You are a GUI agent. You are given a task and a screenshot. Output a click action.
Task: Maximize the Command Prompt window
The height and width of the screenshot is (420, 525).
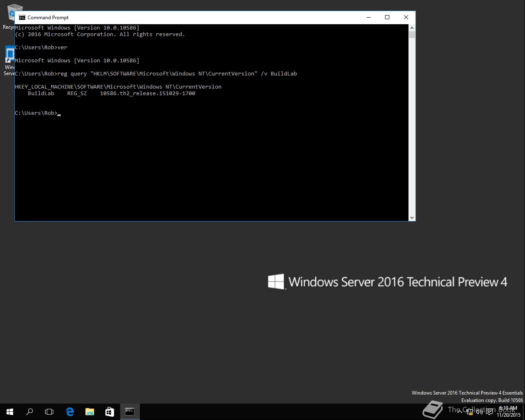click(387, 17)
